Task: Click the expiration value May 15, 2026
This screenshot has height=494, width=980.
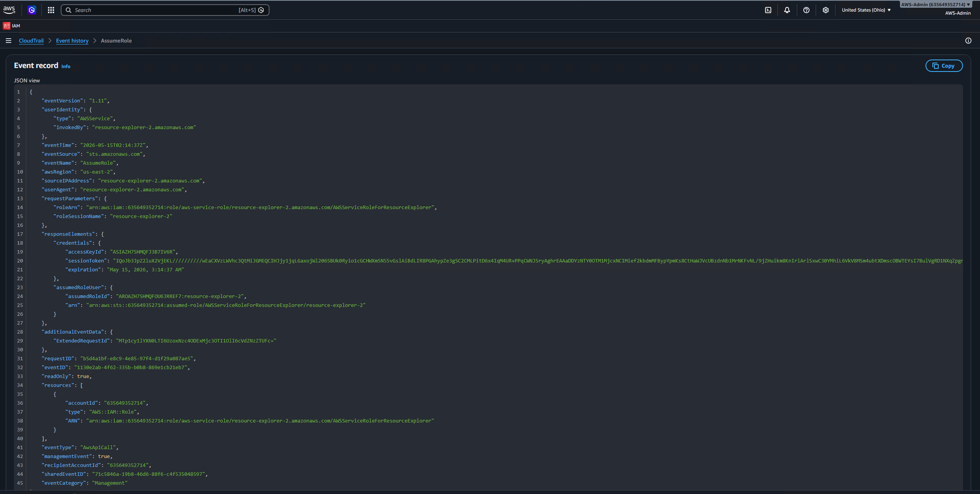Action: point(145,270)
